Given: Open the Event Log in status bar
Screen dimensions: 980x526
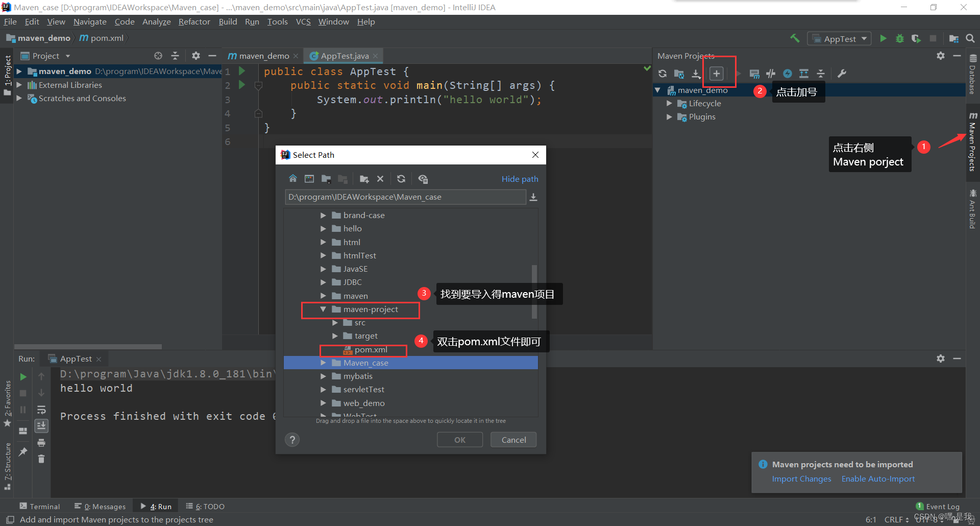Looking at the screenshot, I should pyautogui.click(x=938, y=507).
